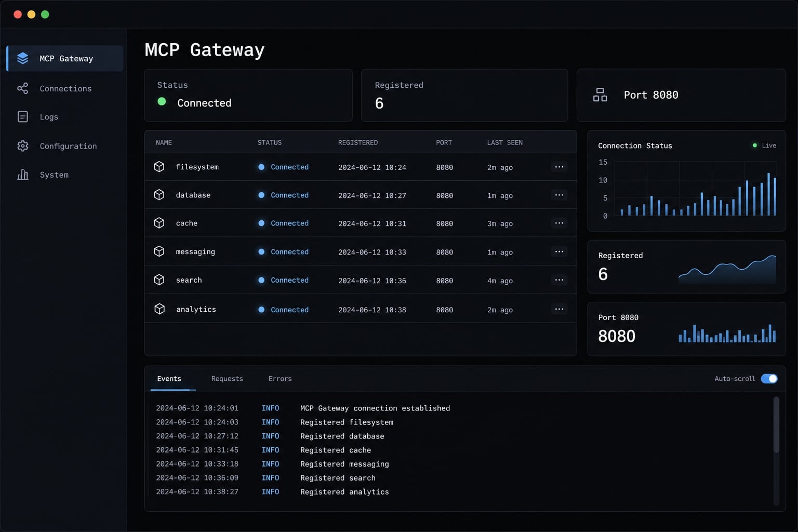This screenshot has height=532, width=798.
Task: Click the Port 8080 mini bar chart
Action: click(727, 333)
